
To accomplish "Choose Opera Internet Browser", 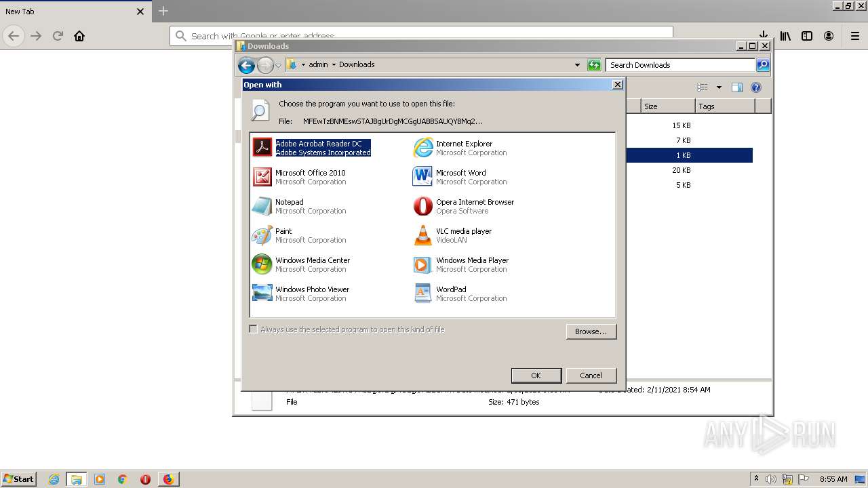I will [464, 206].
